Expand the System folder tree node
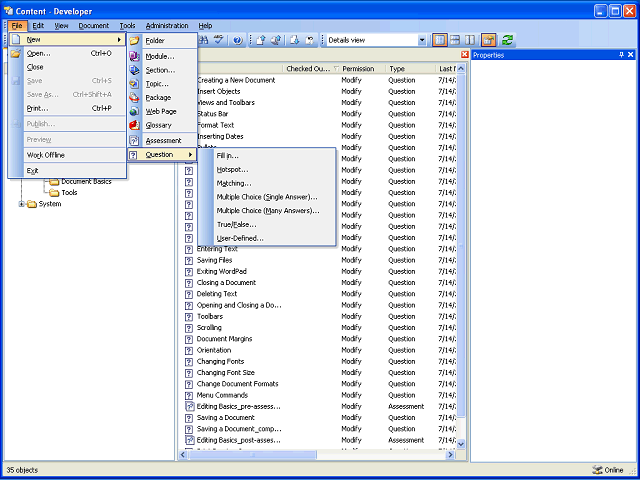This screenshot has height=480, width=640. click(x=22, y=204)
